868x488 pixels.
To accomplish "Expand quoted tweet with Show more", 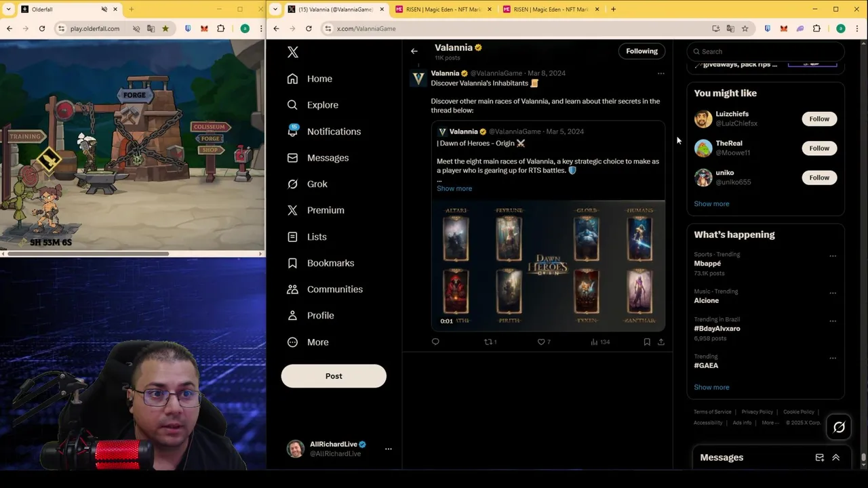I will (x=454, y=188).
